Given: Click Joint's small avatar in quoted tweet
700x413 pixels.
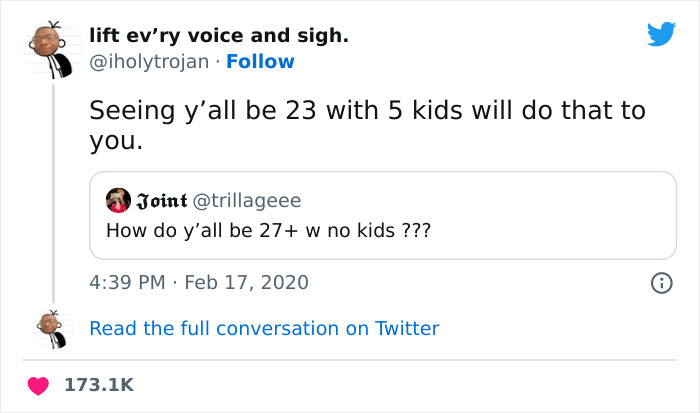Looking at the screenshot, I should [x=118, y=200].
